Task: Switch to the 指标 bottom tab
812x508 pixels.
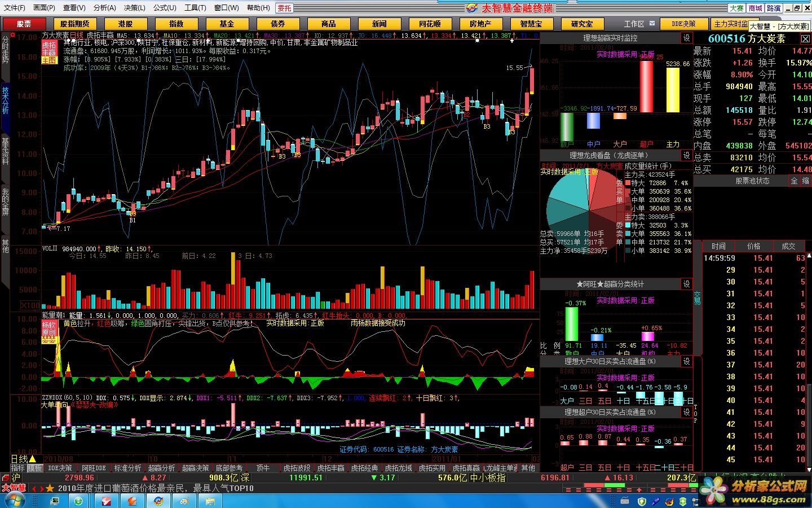Action: [x=17, y=468]
